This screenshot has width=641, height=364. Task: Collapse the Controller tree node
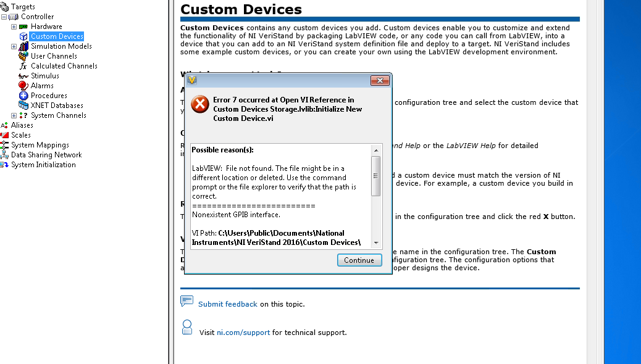click(4, 17)
